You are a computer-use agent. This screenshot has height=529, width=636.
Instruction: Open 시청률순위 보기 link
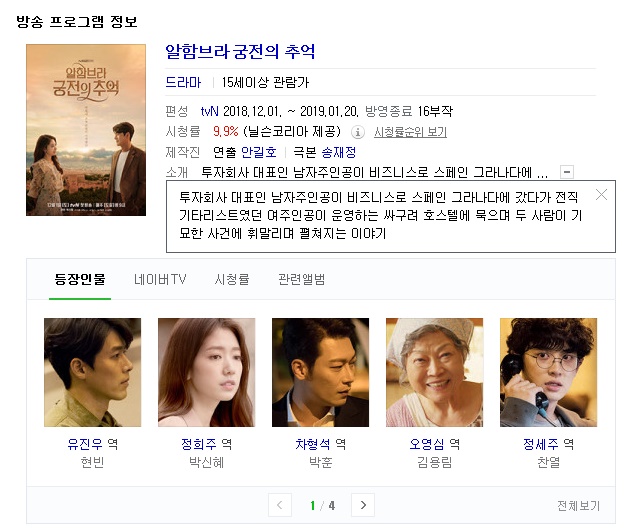(x=410, y=132)
